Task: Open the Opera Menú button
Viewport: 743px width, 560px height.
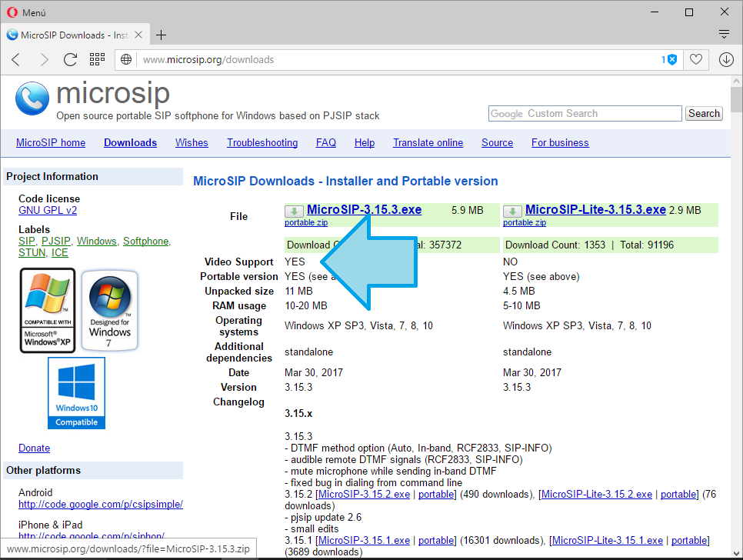Action: 26,12
